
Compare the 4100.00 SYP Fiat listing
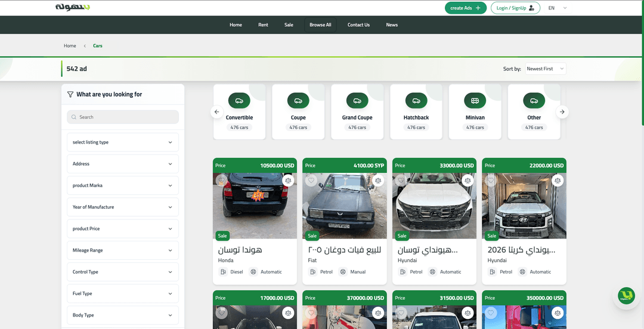click(378, 180)
